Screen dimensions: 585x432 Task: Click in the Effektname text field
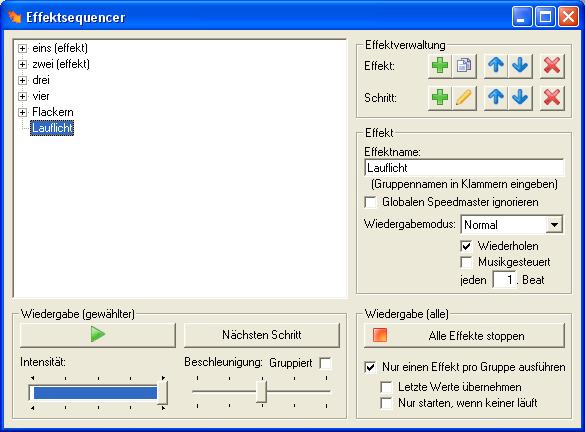click(464, 168)
